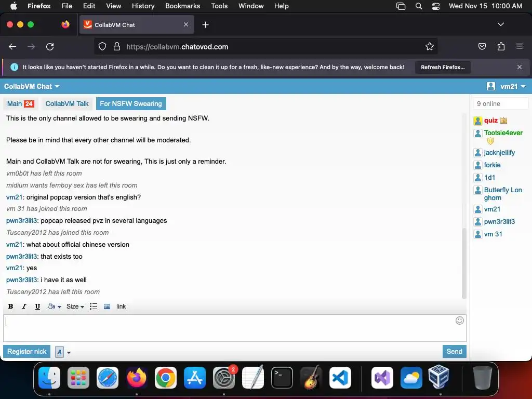Open VirtualBox from the dock
Viewport: 532px width, 399px height.
tap(438, 377)
